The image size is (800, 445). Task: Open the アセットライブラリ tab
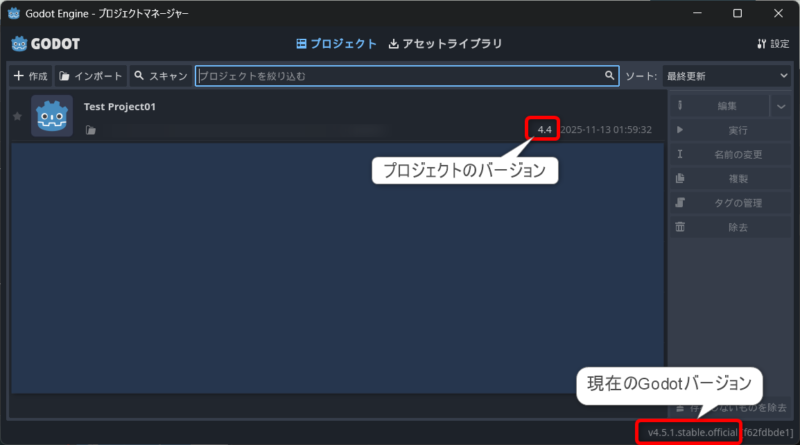(445, 44)
